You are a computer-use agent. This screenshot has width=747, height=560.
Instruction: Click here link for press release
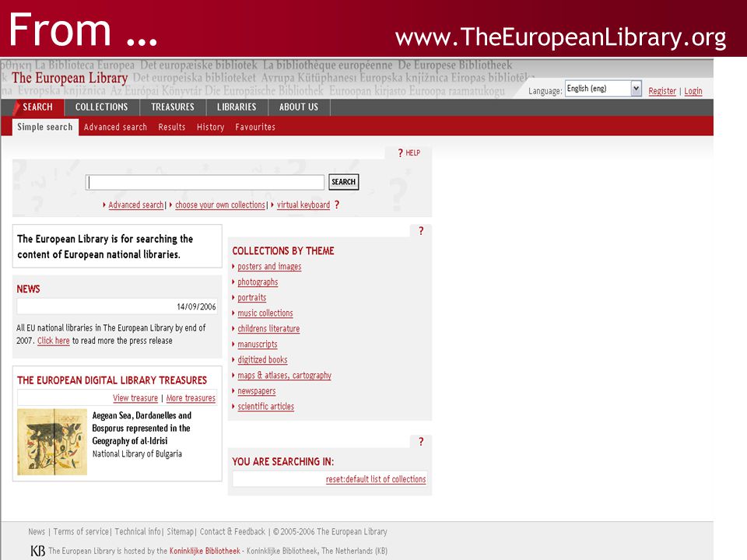click(54, 341)
